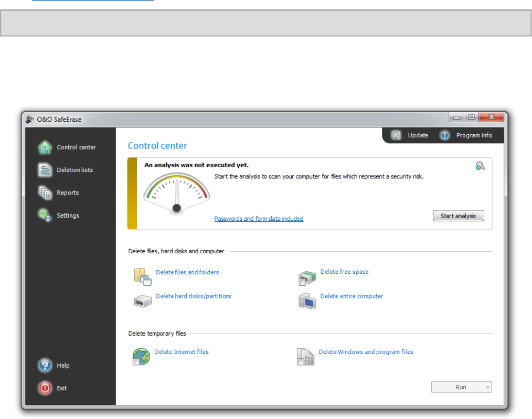Choose Delete hard disks/partitions link
Image resolution: width=532 pixels, height=419 pixels.
(194, 296)
